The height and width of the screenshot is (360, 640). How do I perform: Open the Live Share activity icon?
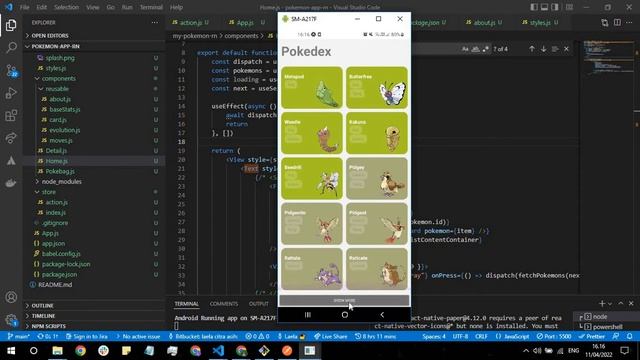[x=11, y=138]
